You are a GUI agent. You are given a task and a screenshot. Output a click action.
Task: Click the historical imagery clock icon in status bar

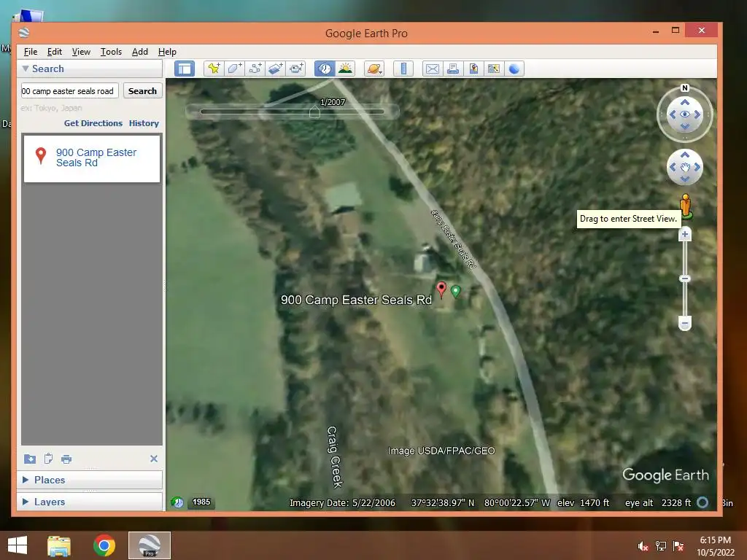(177, 502)
